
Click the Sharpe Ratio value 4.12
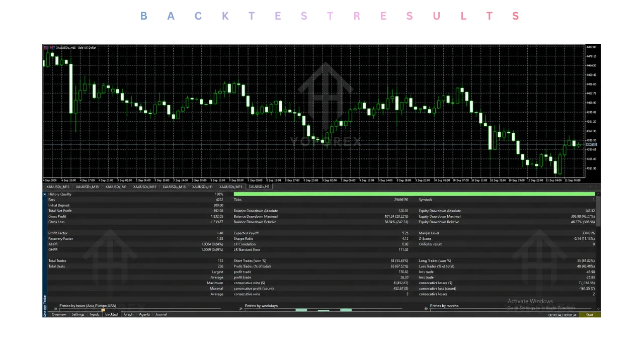pyautogui.click(x=406, y=239)
